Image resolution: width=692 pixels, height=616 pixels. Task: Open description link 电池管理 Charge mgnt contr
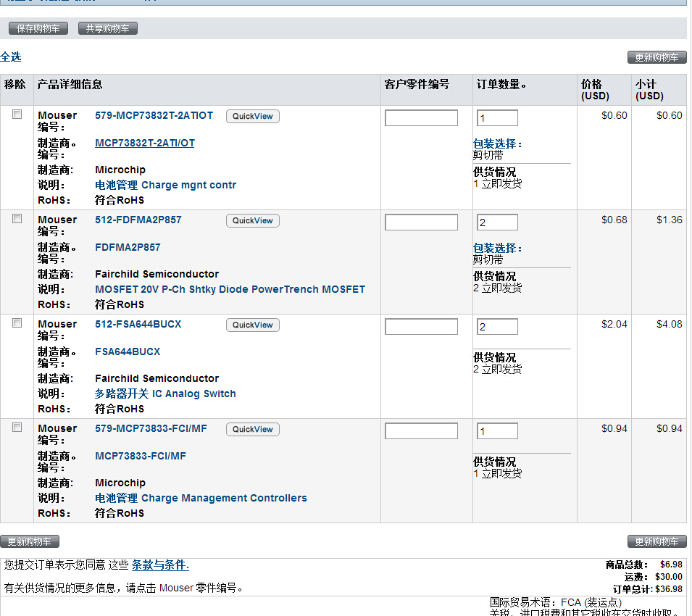(166, 185)
